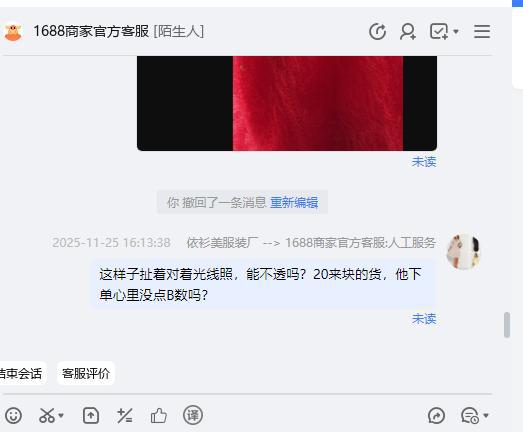The height and width of the screenshot is (432, 523).
Task: Expand arrow next to quick reply icon
Action: pos(486,416)
